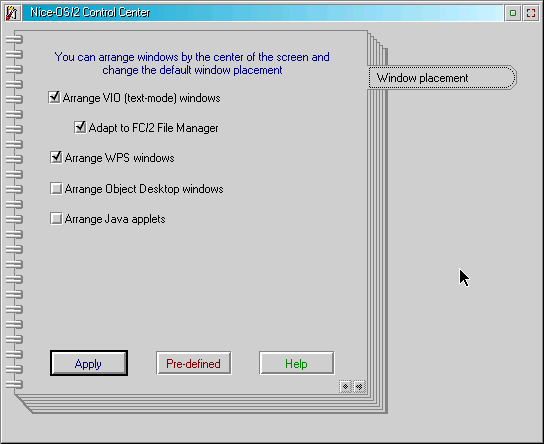Load the Pre-defined settings
Screen dimensions: 544x444
click(194, 363)
